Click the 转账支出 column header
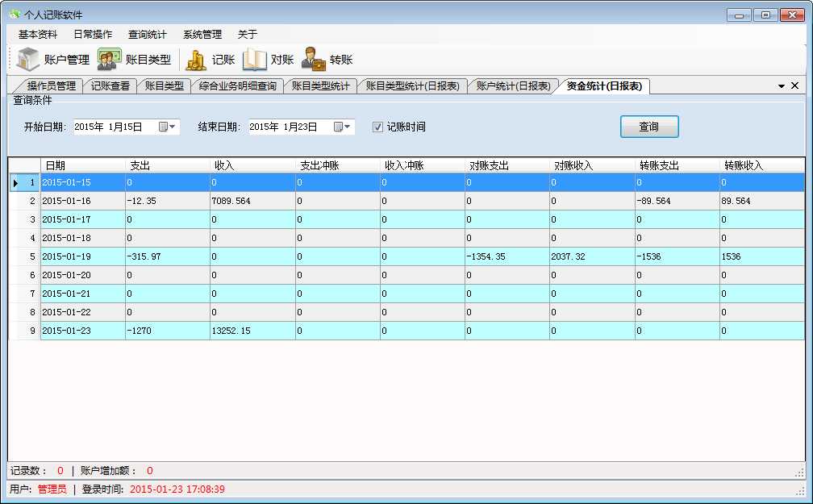This screenshot has height=504, width=813. (677, 165)
